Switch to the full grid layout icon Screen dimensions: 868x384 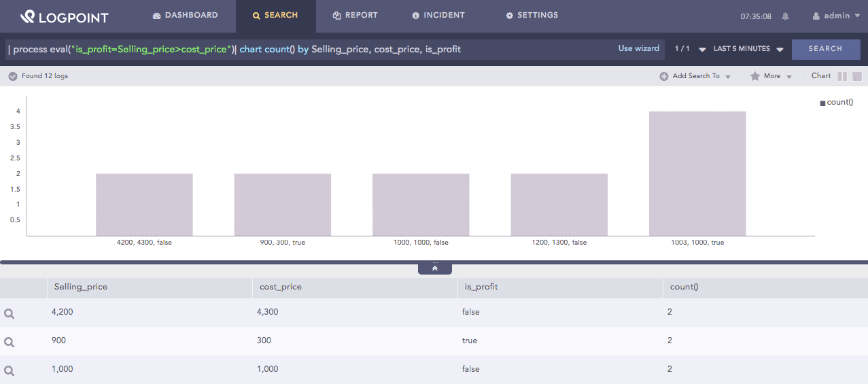coord(857,76)
